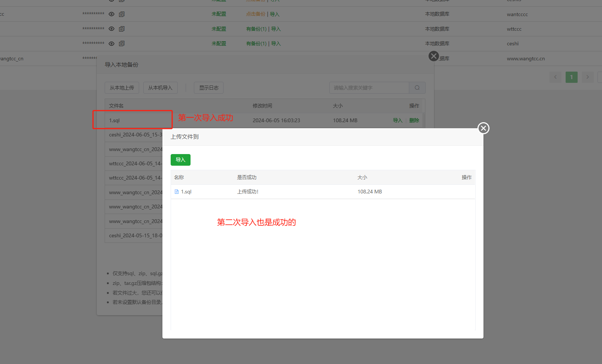Screen dimensions: 602x364
Task: Show password in the wantcccc row
Action: (111, 14)
